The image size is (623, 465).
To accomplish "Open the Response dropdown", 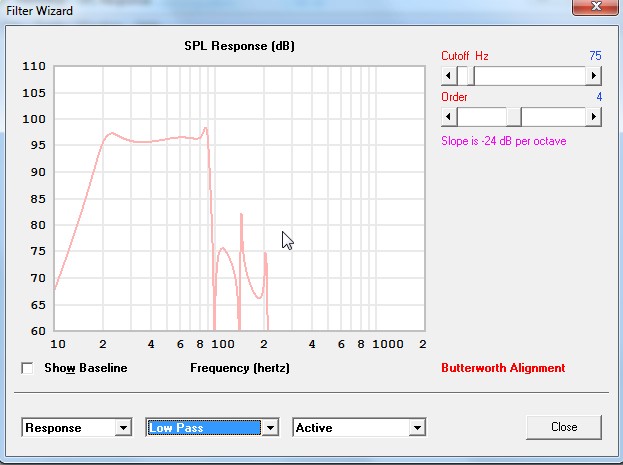I will [77, 428].
